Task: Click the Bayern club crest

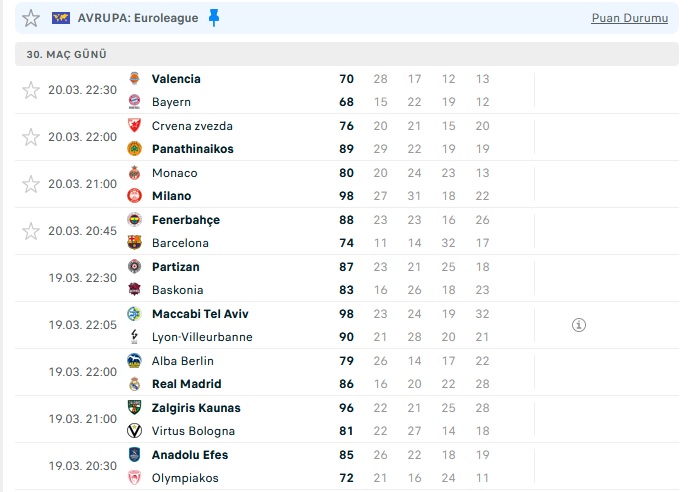Action: (134, 102)
